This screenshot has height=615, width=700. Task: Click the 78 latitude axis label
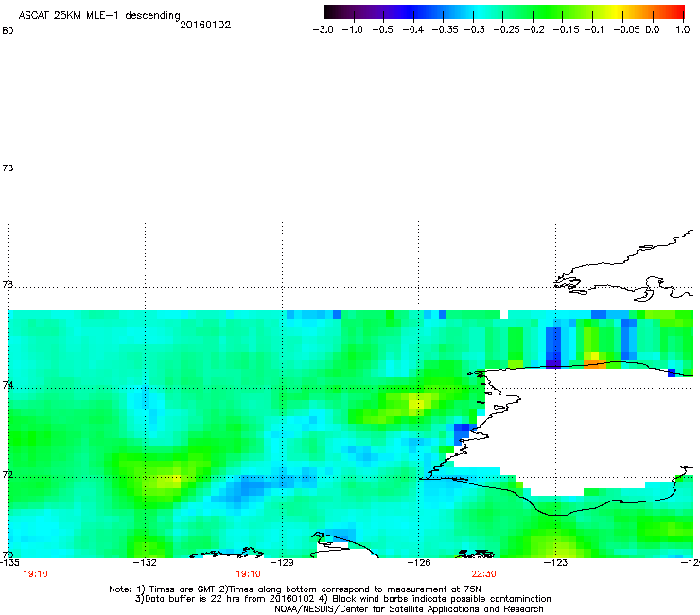[8, 167]
